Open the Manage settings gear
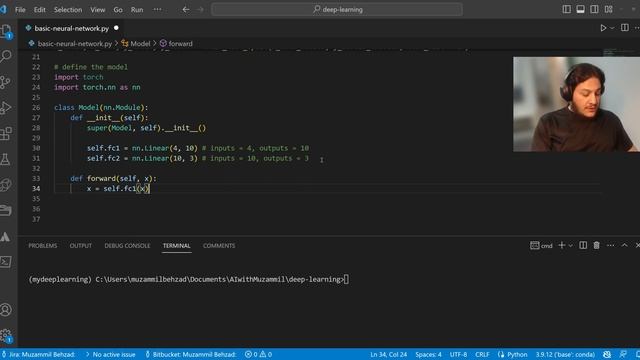 pyautogui.click(x=6, y=336)
